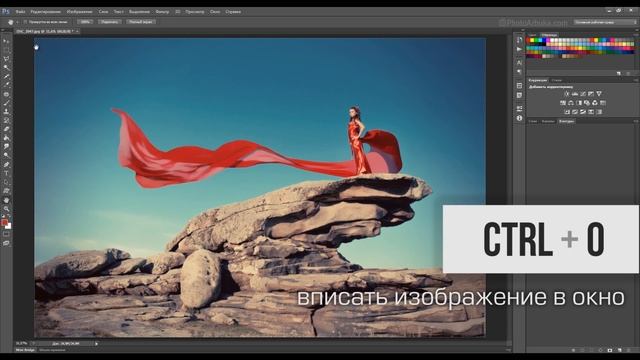Open the Adjustments panel options menu
This screenshot has height=360, width=640.
636,80
